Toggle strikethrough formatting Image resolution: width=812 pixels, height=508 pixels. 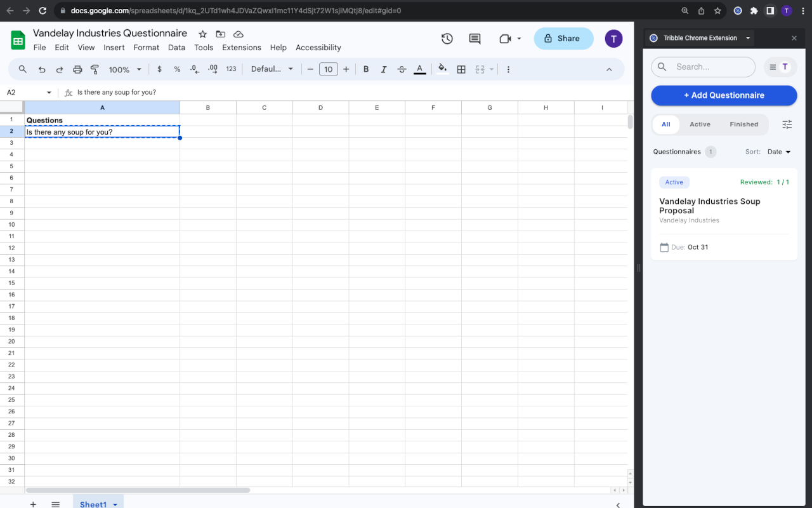402,69
